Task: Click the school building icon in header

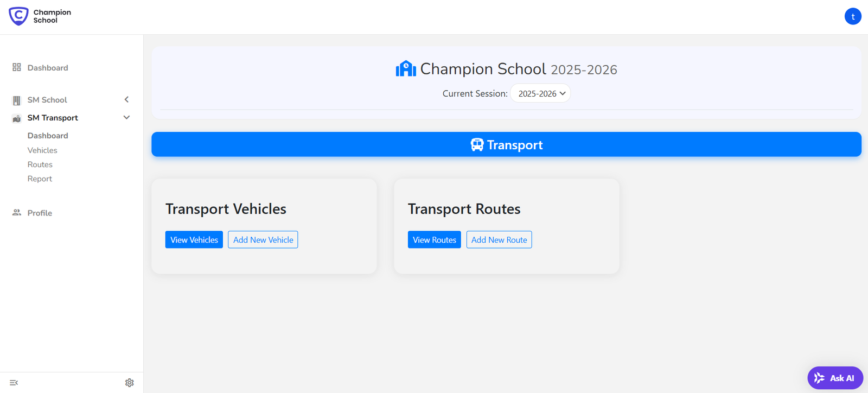Action: pos(406,69)
